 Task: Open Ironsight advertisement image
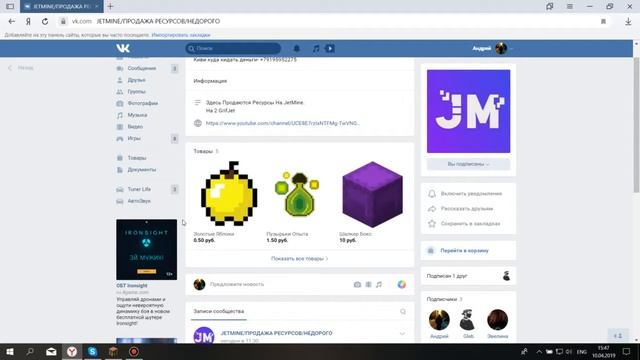click(x=147, y=249)
